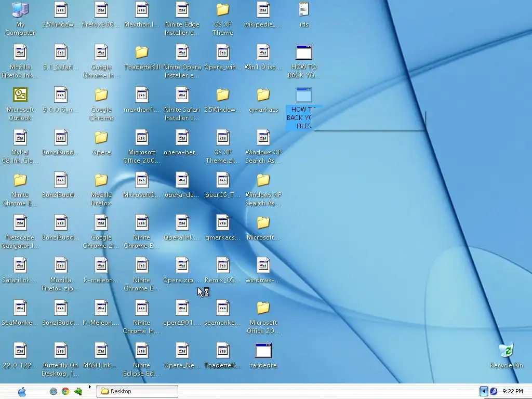Select the Mozilla Firefox.lnk... shortcut icon
532x399 pixels.
click(x=20, y=52)
